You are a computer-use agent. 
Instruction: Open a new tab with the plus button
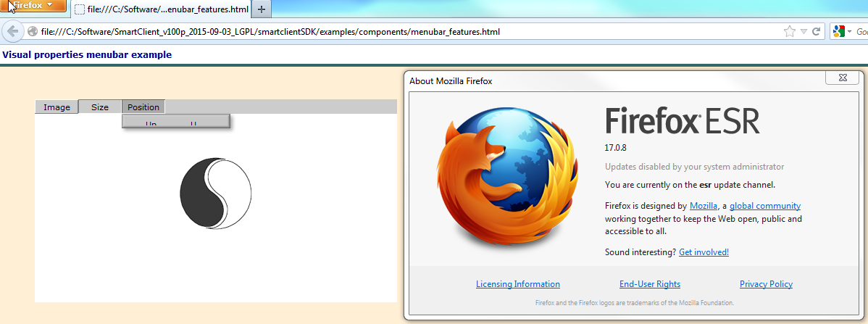(x=262, y=10)
